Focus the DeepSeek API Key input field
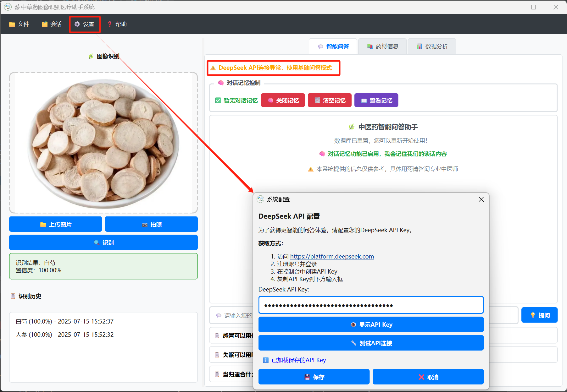 371,305
